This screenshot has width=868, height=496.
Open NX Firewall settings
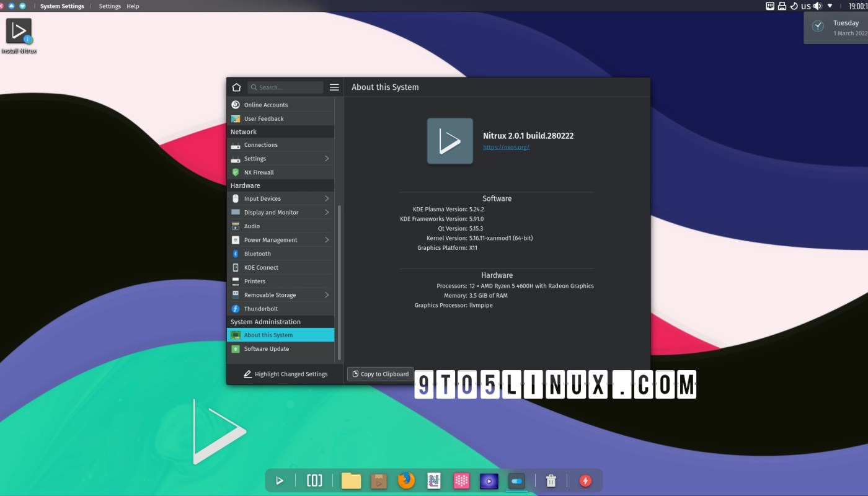point(281,172)
